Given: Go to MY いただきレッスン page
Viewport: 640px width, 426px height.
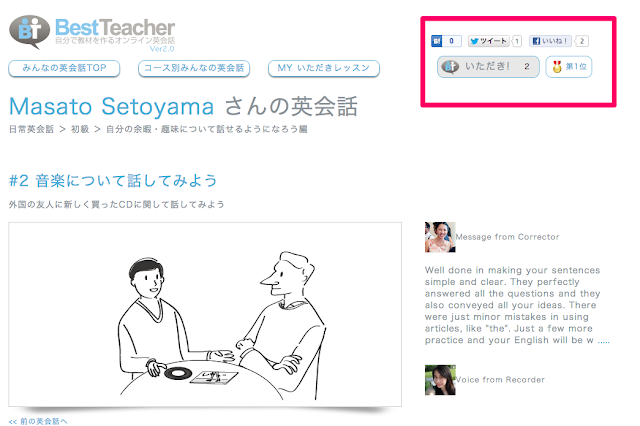Looking at the screenshot, I should 324,68.
